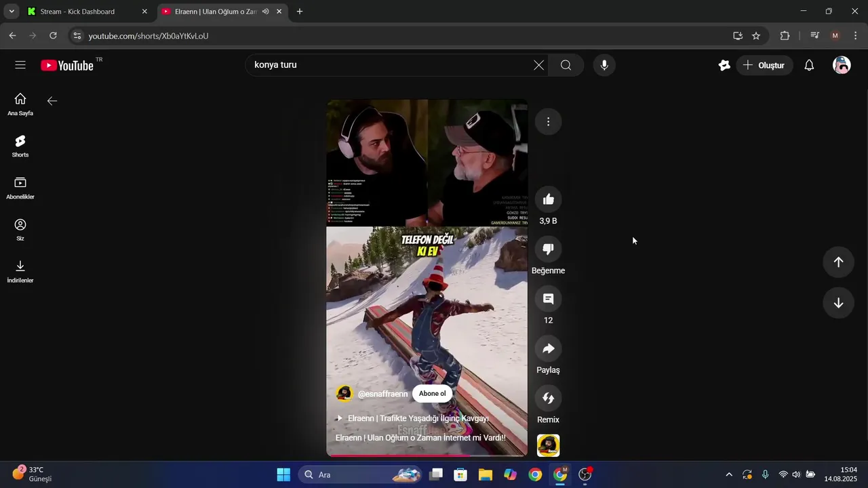Open the @esnaffraenn channel link
Image resolution: width=868 pixels, height=488 pixels.
click(x=382, y=394)
